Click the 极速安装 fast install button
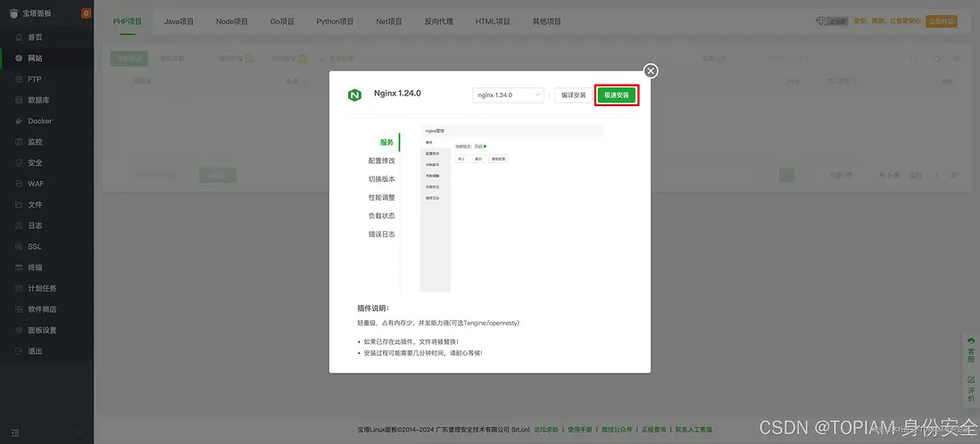 pos(616,95)
